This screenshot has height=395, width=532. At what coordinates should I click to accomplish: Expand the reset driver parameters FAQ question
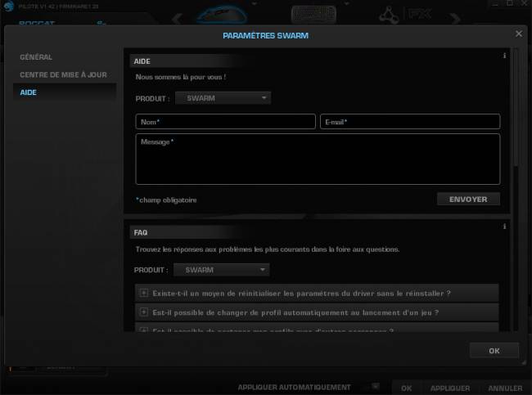click(x=317, y=294)
